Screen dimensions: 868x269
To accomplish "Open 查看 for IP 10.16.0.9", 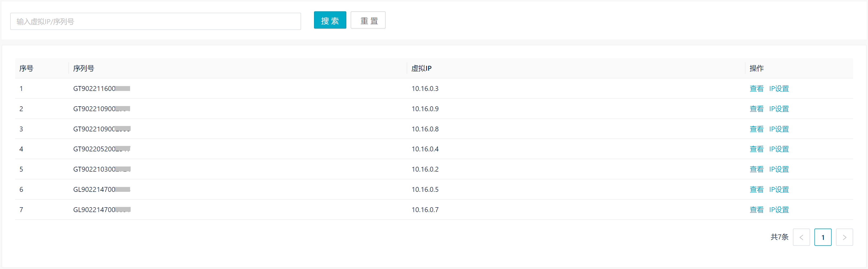I will [756, 109].
